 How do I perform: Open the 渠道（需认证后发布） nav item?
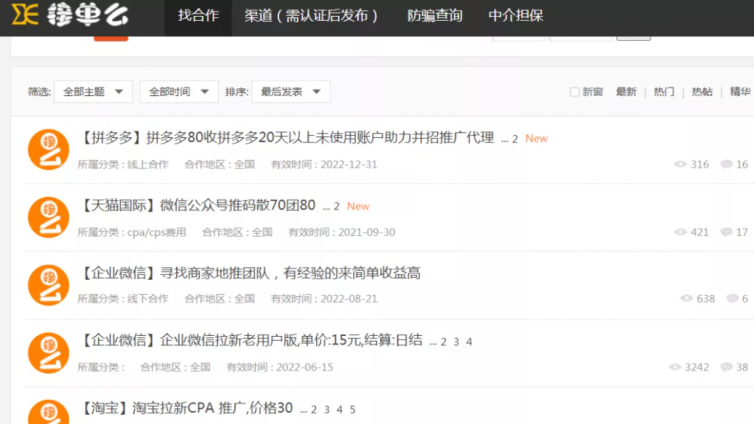pos(311,16)
